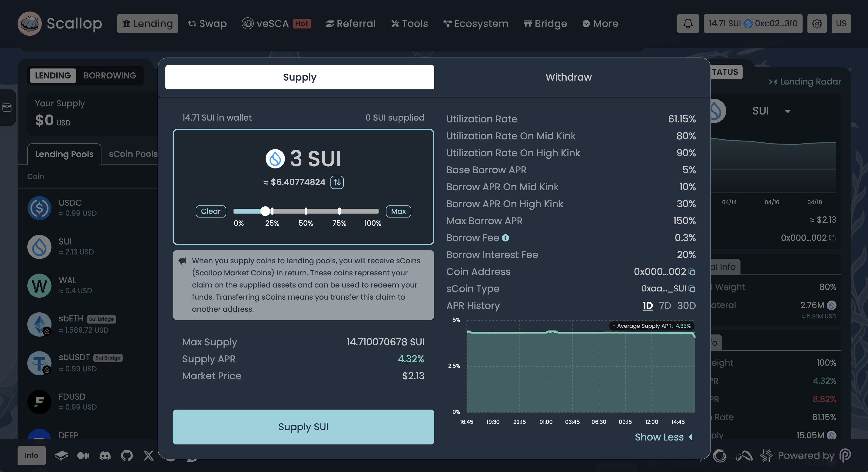
Task: Set slider to the 75% tick
Action: click(339, 211)
